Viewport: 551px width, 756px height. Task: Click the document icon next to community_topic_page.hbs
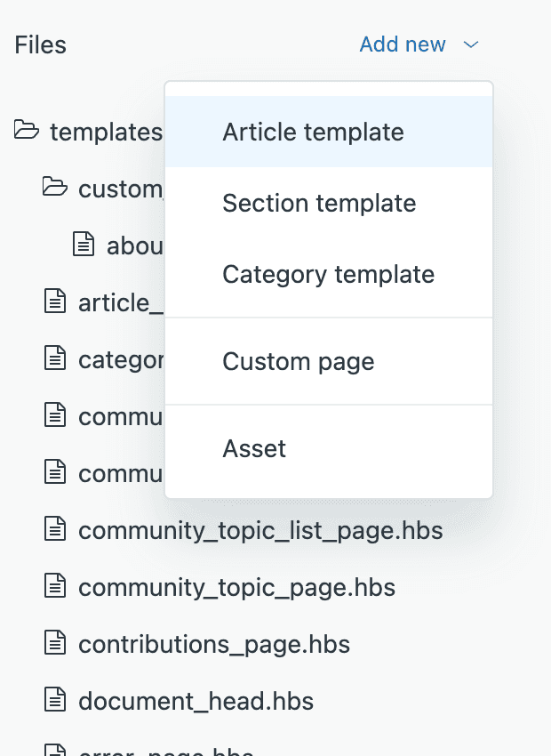pos(54,586)
